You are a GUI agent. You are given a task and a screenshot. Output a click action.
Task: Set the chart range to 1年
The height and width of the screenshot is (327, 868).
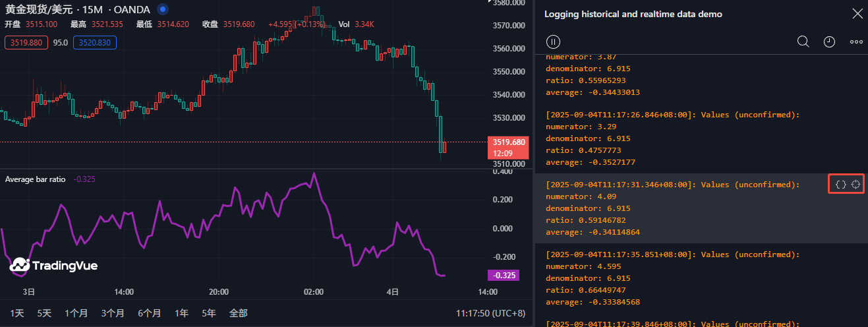pyautogui.click(x=181, y=313)
